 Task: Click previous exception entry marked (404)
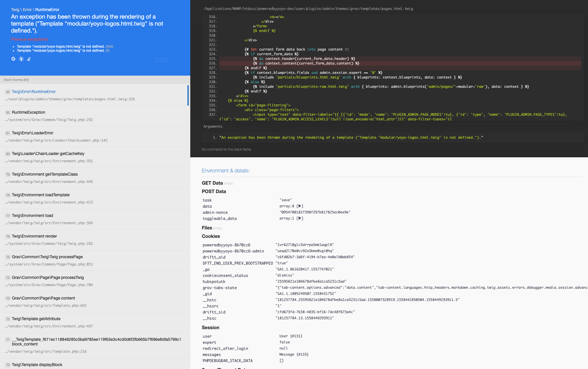65,47
